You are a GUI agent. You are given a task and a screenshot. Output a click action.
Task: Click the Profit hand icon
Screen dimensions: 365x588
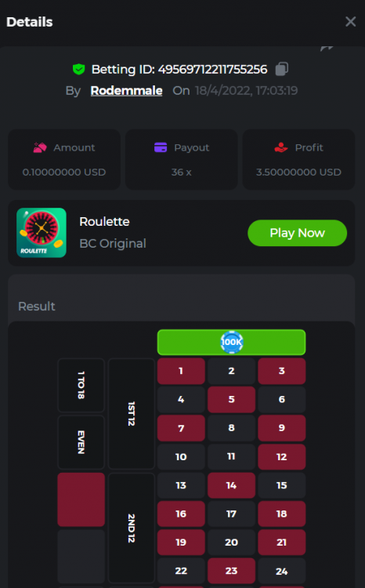click(281, 147)
